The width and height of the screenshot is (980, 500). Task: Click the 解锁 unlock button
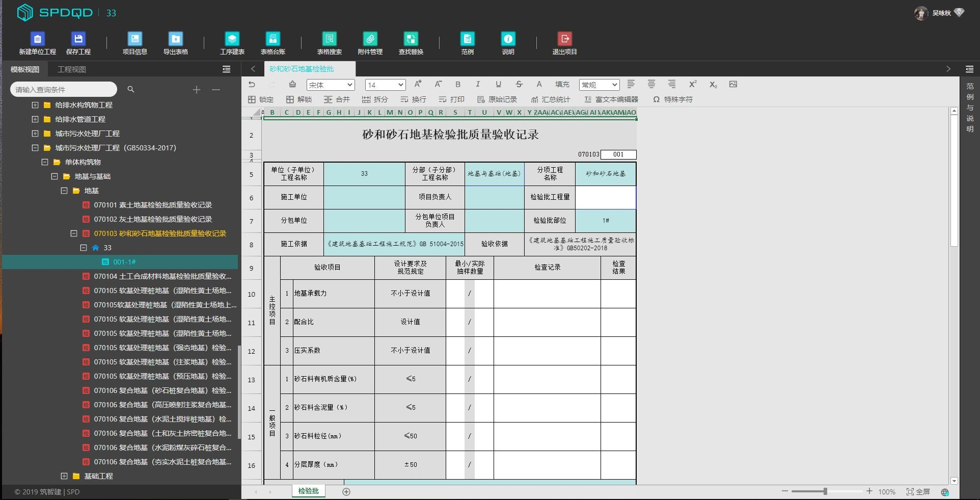[299, 99]
